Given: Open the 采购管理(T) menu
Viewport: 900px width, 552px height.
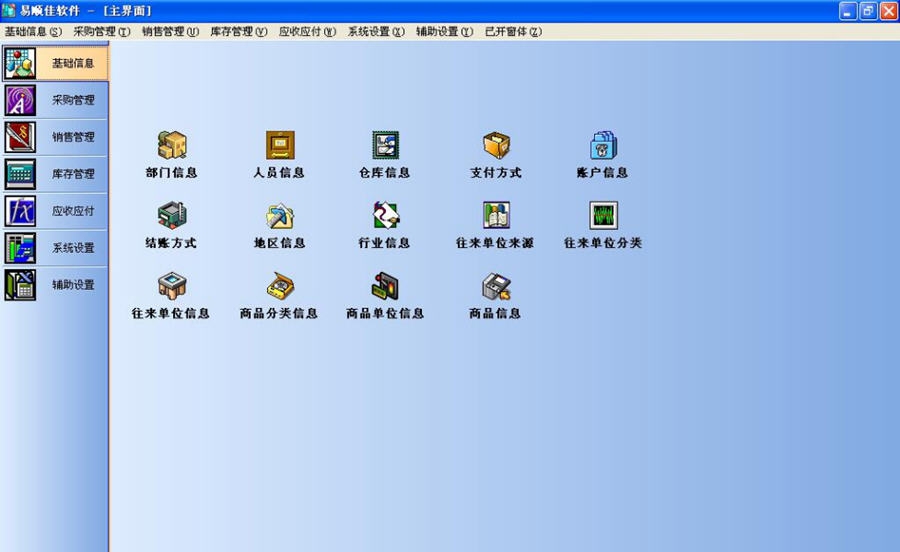Looking at the screenshot, I should click(x=102, y=32).
